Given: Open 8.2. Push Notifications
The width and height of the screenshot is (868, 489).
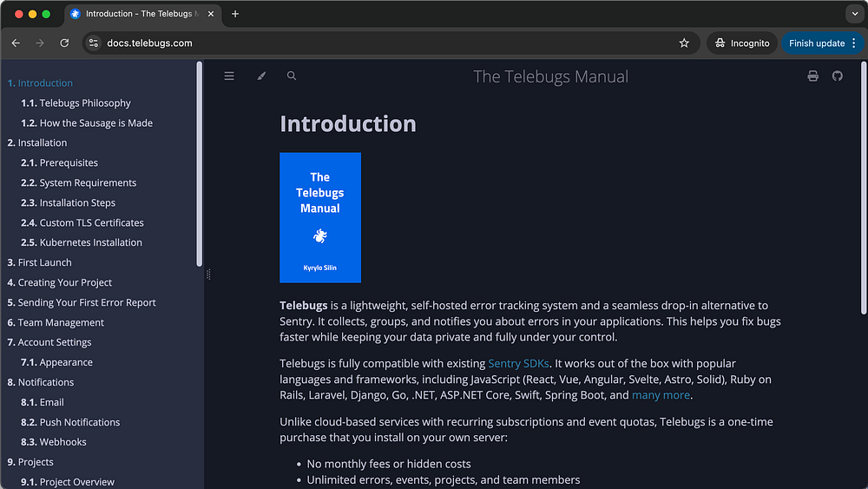Looking at the screenshot, I should tap(70, 422).
